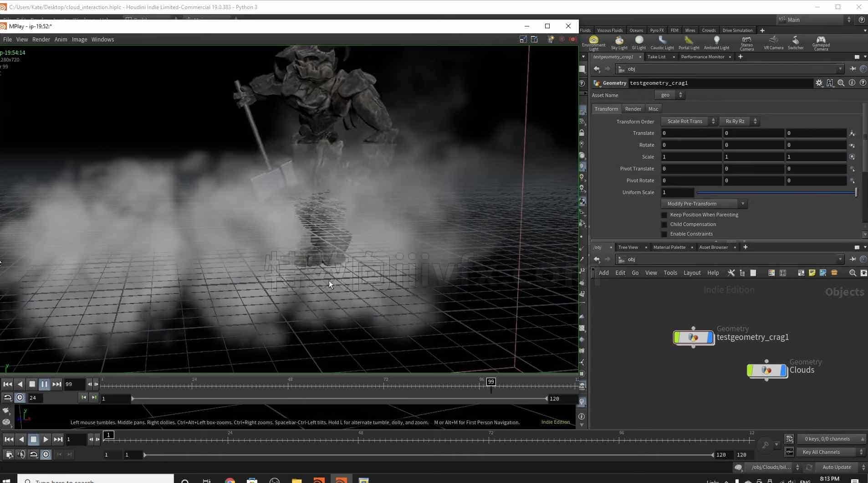Open Transform Order Scale Rot Trans dropdown
Image resolution: width=868 pixels, height=483 pixels.
[689, 121]
